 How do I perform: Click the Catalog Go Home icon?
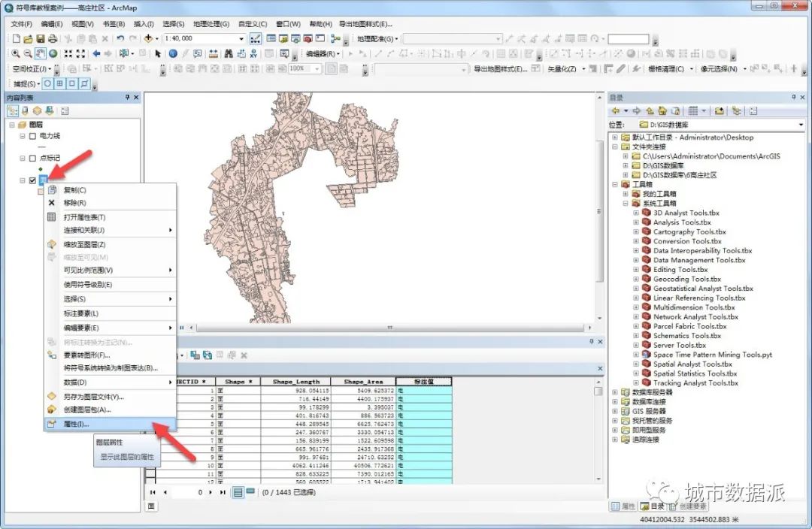(x=662, y=110)
